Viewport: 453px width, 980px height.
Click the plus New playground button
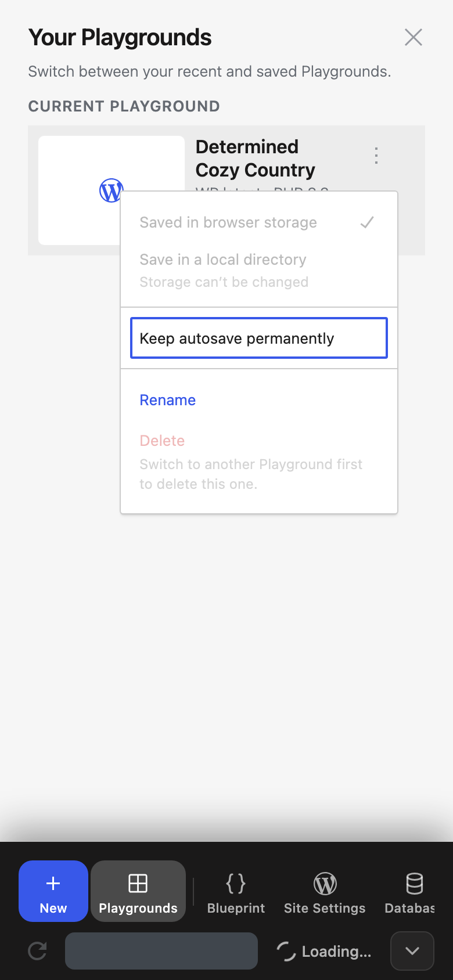(x=53, y=891)
